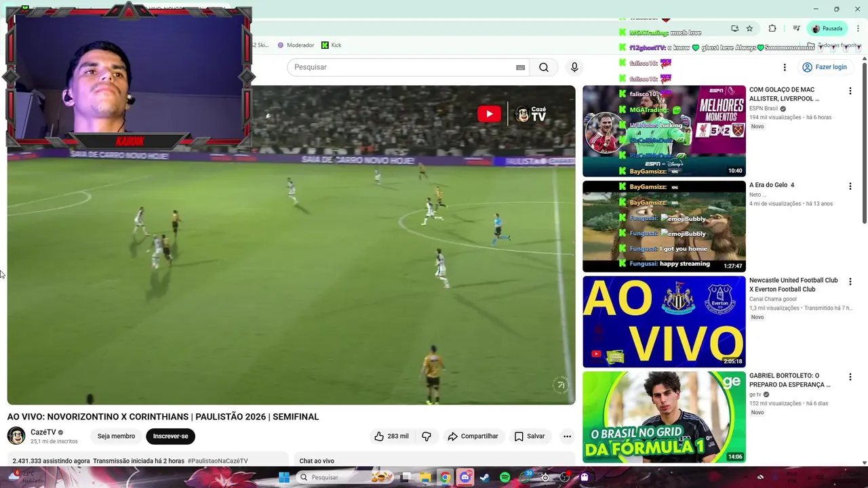Click the Chrome install-app icon in address bar
Viewport: 868px width, 488px height.
tap(734, 28)
